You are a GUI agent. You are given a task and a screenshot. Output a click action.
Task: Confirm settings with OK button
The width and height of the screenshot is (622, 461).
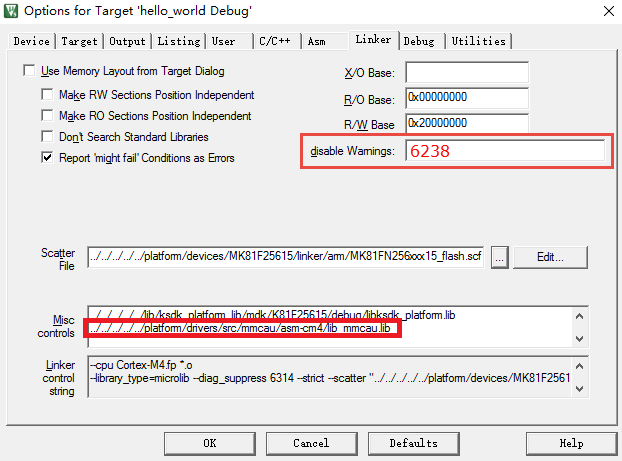point(210,444)
